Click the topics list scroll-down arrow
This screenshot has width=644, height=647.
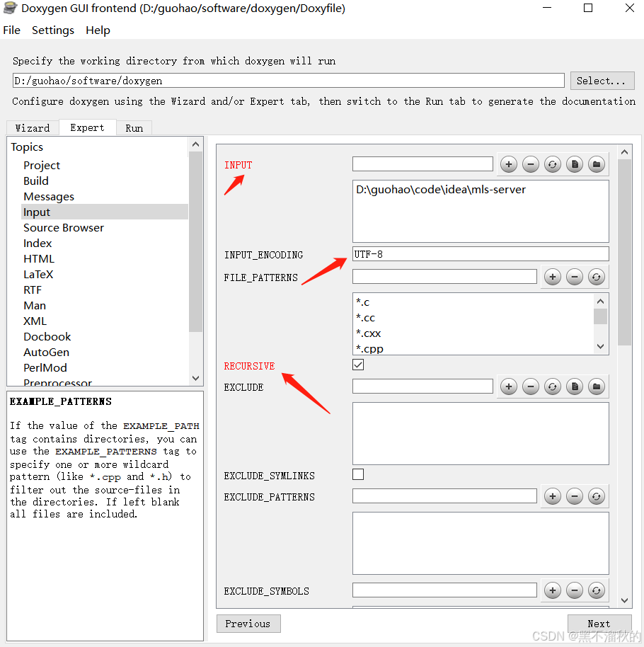click(196, 378)
